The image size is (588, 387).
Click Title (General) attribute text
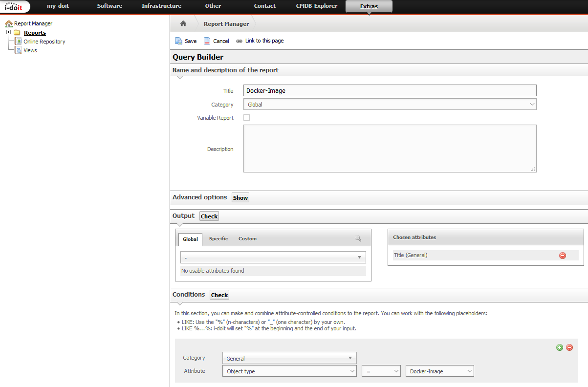pos(411,255)
